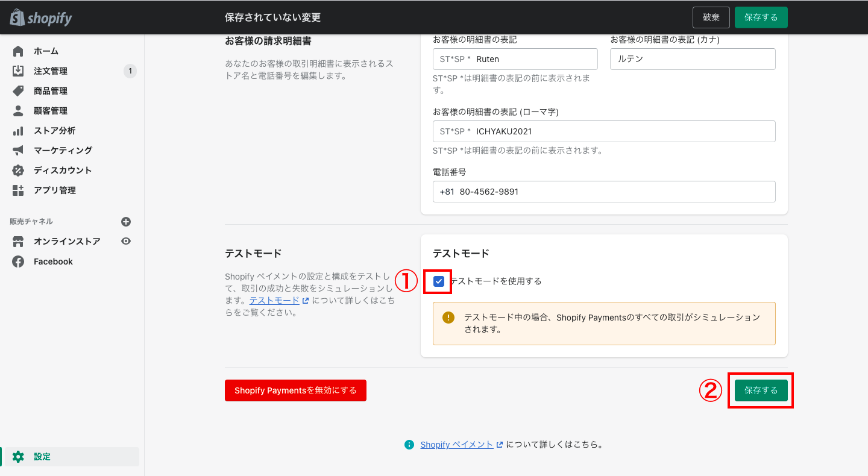
Task: Click the tag icon beside 商品管理
Action: coord(18,91)
